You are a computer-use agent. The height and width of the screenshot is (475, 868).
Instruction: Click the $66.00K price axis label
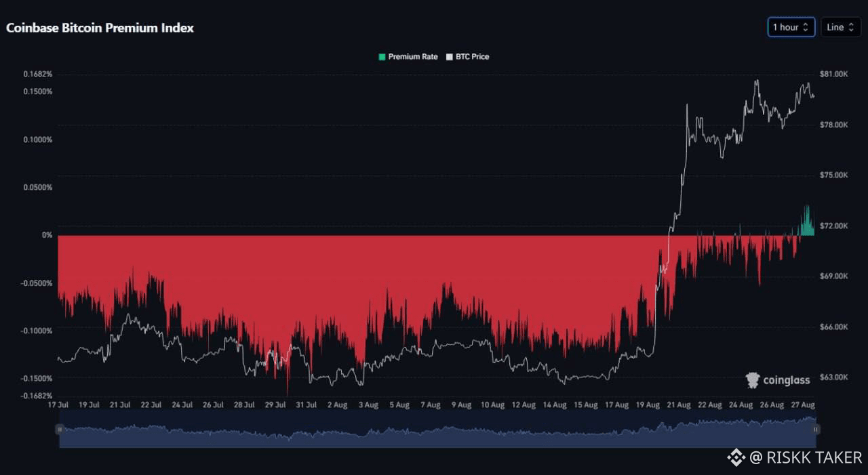pos(833,327)
